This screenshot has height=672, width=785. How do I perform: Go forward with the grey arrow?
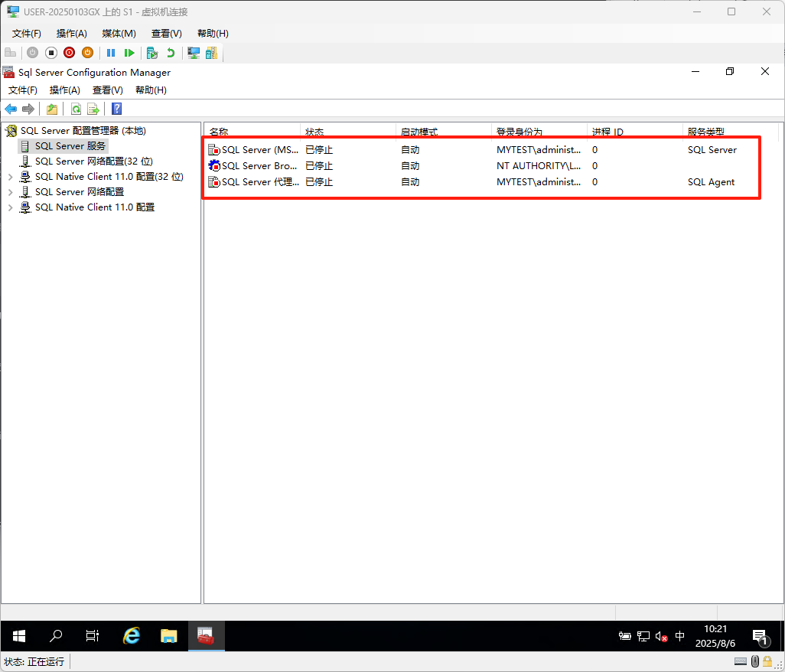click(28, 109)
